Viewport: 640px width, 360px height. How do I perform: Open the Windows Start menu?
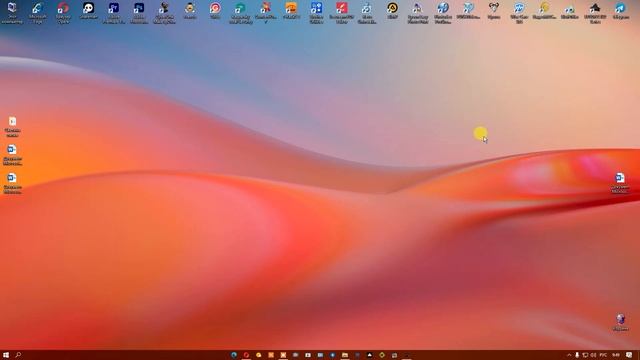pyautogui.click(x=6, y=355)
